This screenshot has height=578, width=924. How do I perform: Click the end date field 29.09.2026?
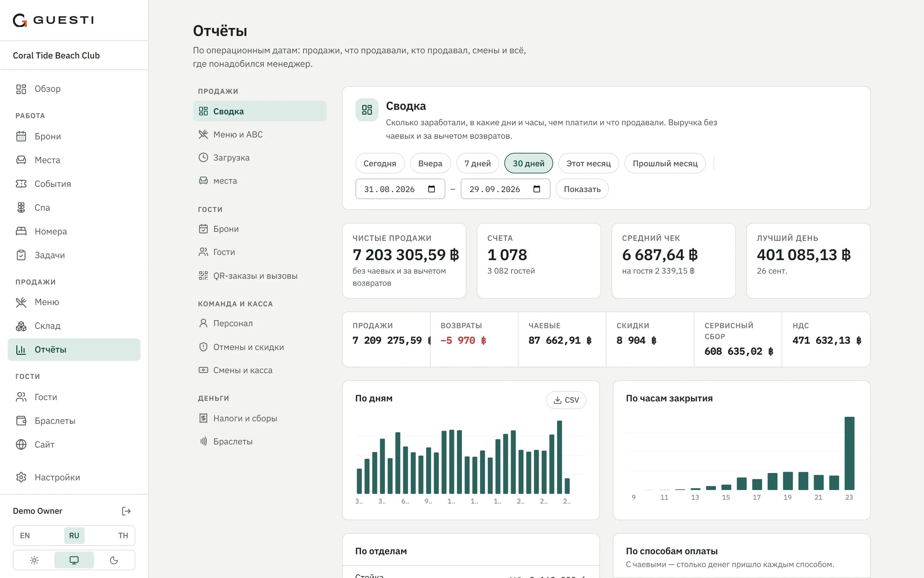click(x=505, y=189)
